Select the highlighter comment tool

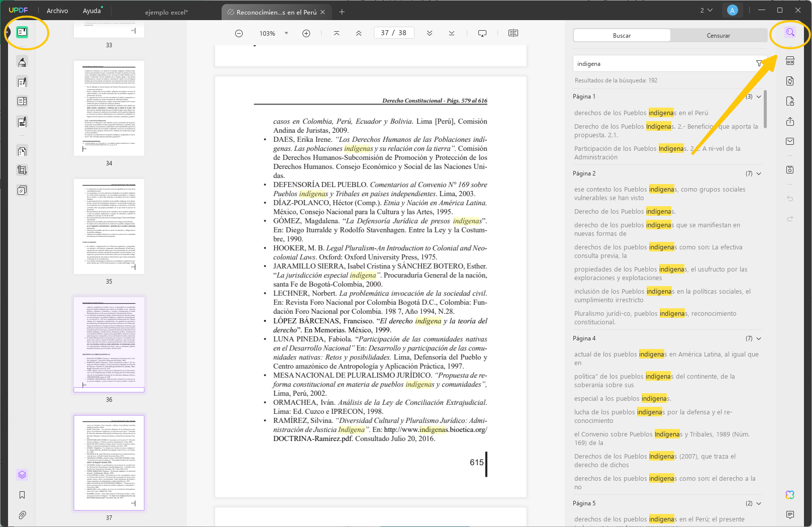pos(22,62)
